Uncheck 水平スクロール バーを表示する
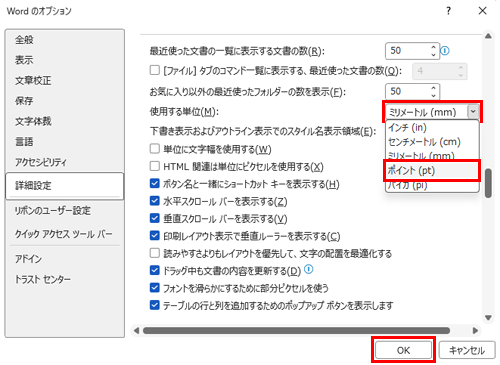The width and height of the screenshot is (500, 365). (x=155, y=201)
